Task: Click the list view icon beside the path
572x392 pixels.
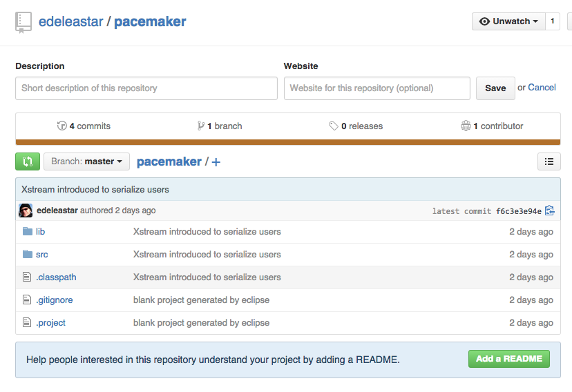Action: (x=549, y=161)
